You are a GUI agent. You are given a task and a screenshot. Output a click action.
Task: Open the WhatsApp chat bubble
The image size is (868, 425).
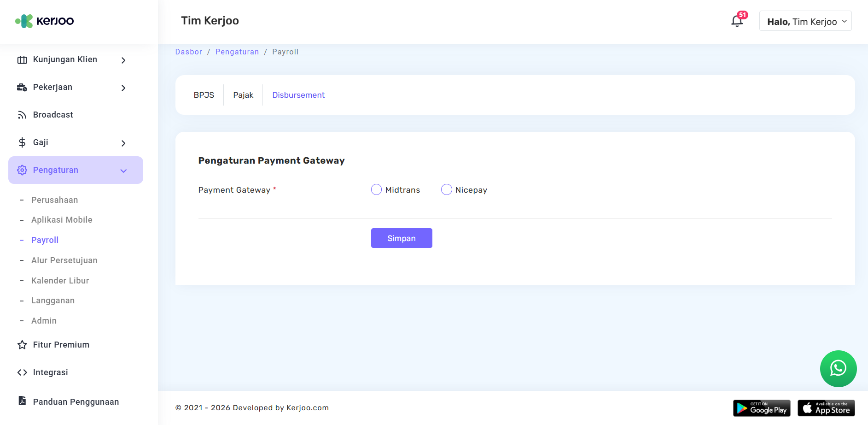pos(838,368)
